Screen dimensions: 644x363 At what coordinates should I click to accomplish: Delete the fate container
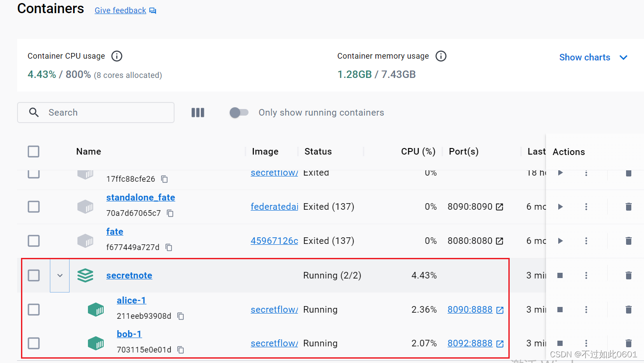pos(629,240)
